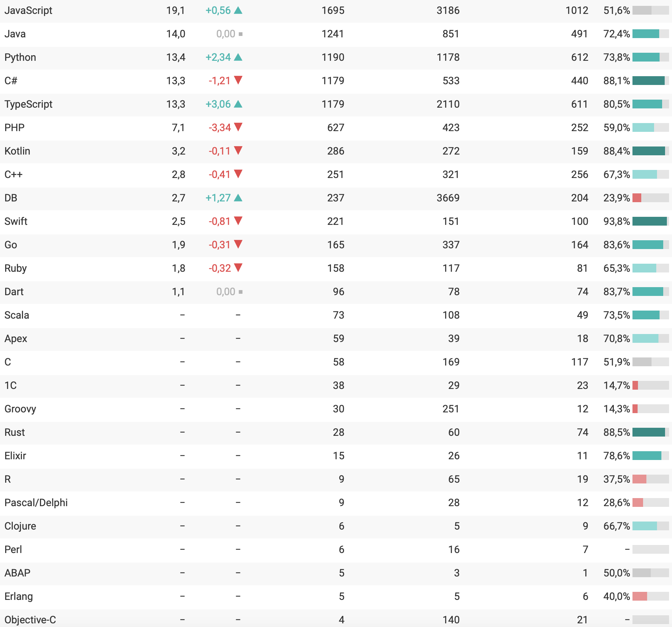Click the empty gray bar in the Perl row

(x=650, y=549)
